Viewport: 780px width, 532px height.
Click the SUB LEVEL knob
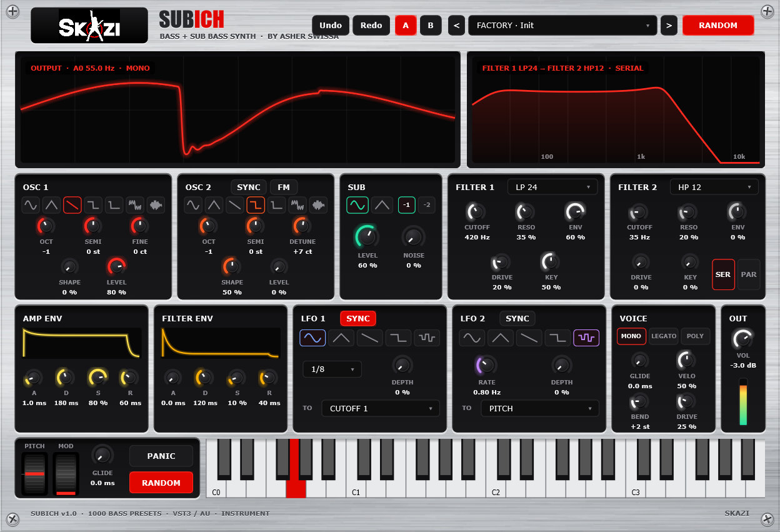point(367,236)
